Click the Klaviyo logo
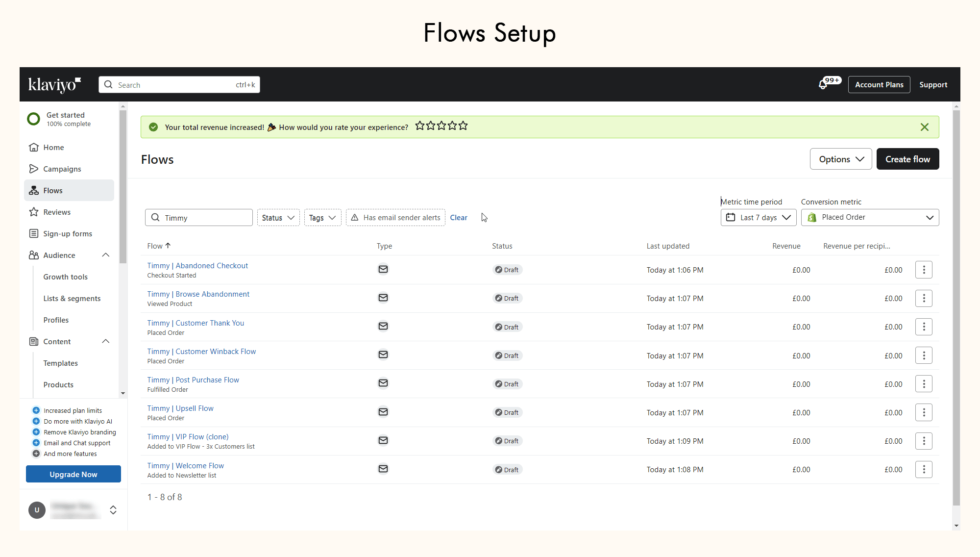The height and width of the screenshot is (557, 980). click(54, 84)
